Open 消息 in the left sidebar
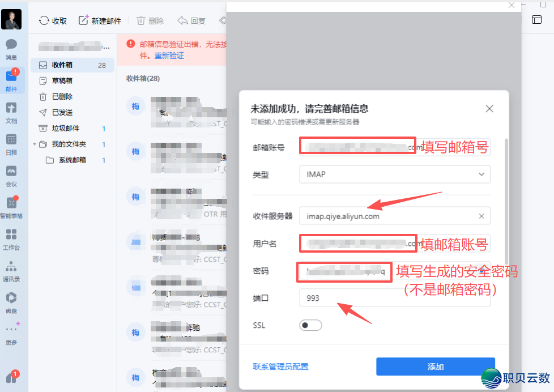The height and width of the screenshot is (392, 554). click(12, 48)
